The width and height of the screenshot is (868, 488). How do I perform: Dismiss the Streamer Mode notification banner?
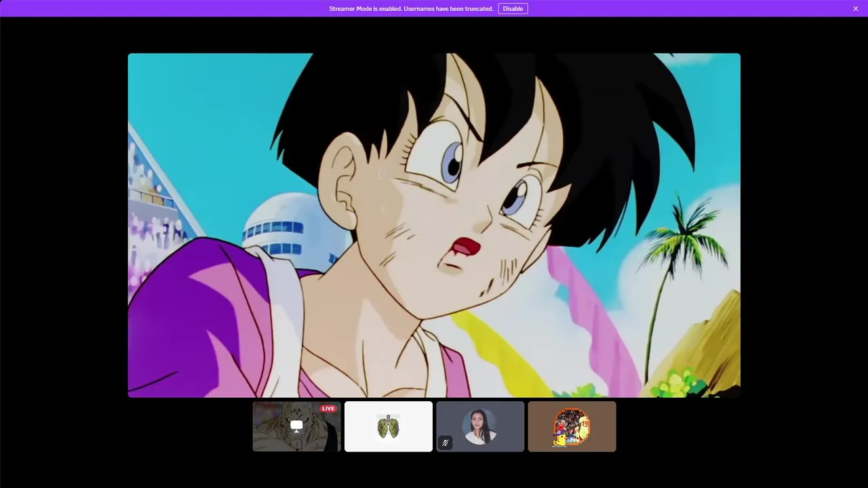(856, 9)
